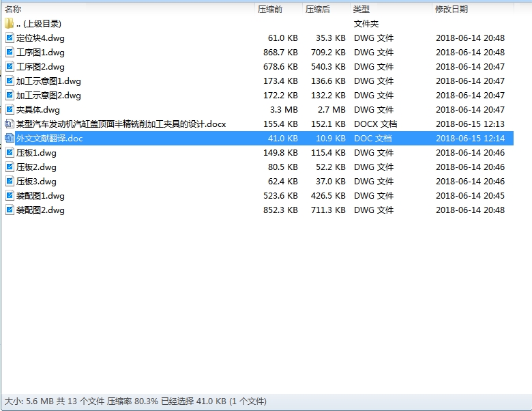The height and width of the screenshot is (411, 532).
Task: Click the DWG icon of 定位块4.dwg
Action: click(10, 38)
